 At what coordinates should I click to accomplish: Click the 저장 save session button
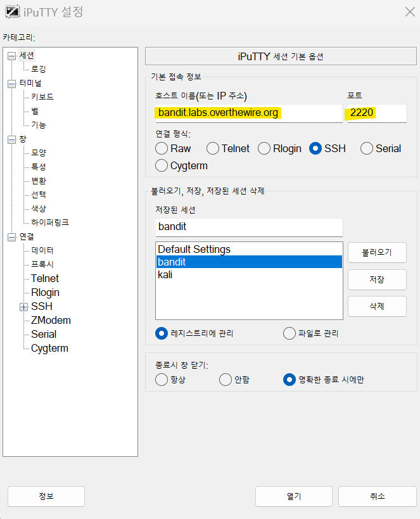pos(377,279)
